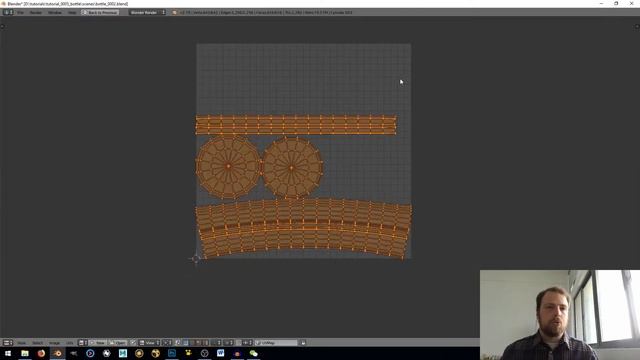Viewport: 640px width, 360px height.
Task: Toggle the pin image icon
Action: click(x=133, y=343)
